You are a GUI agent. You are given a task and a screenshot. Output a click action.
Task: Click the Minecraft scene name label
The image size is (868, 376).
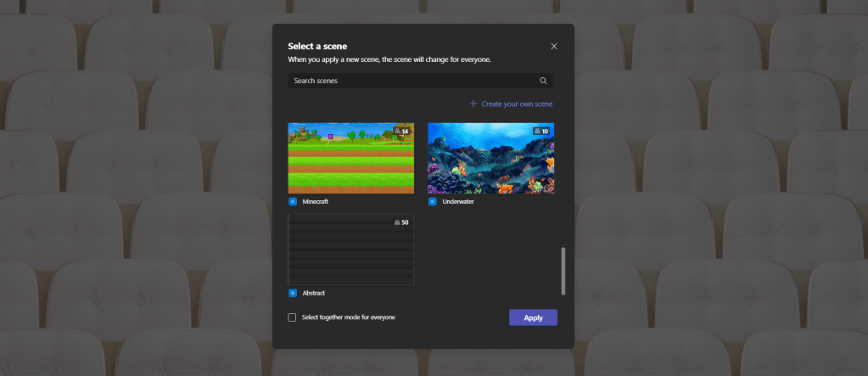tap(315, 202)
